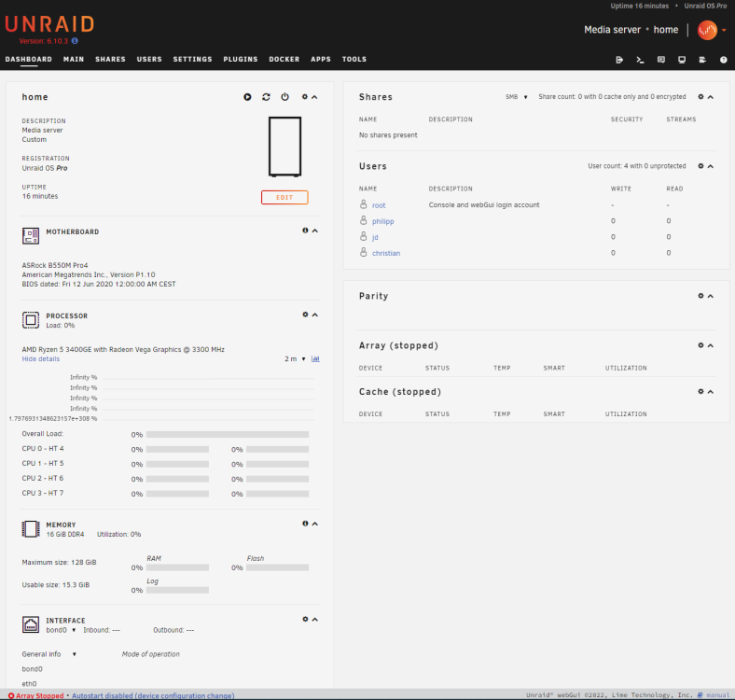Open the Main tab
This screenshot has height=700, width=735.
(74, 59)
